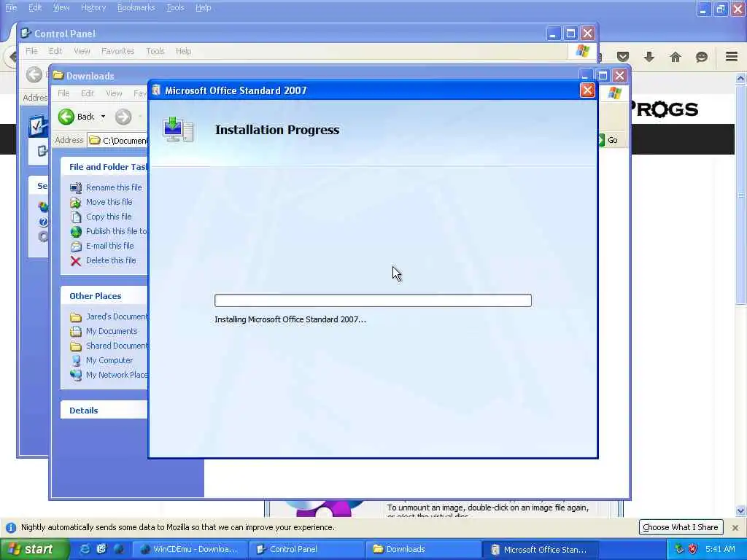
Task: Switch to Downloads taskbar button
Action: [424, 550]
